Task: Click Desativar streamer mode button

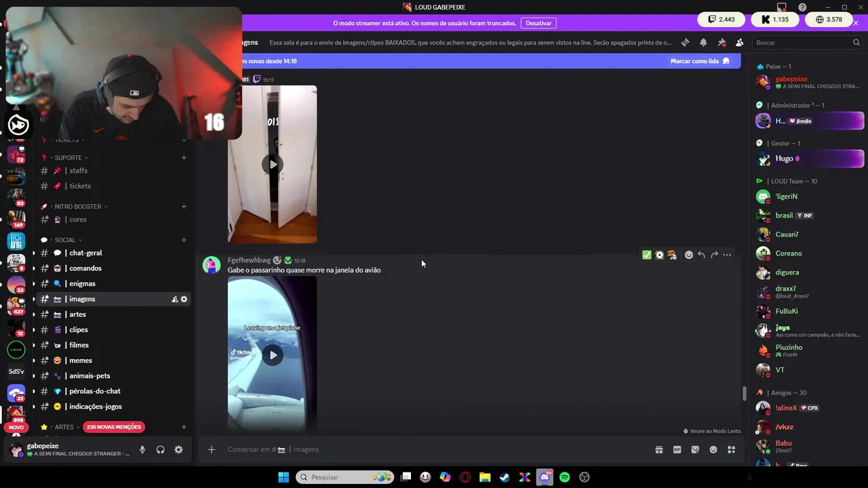Action: (x=538, y=23)
